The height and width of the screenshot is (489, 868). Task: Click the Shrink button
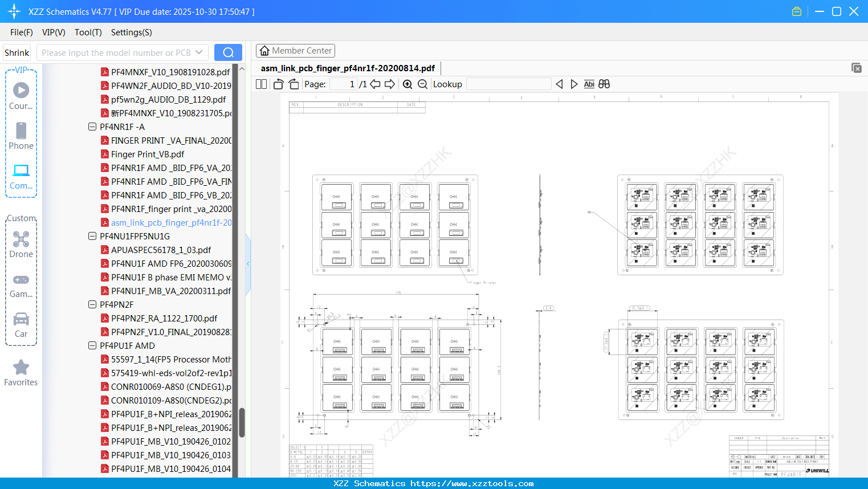point(17,52)
